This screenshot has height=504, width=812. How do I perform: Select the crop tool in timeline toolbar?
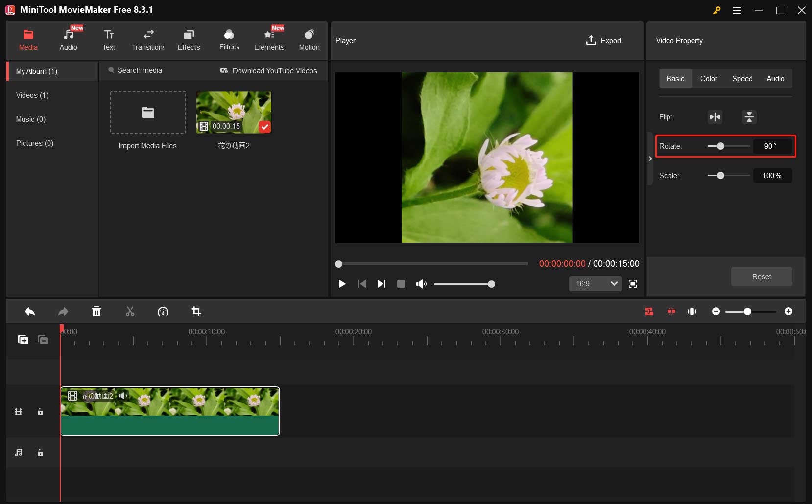(196, 312)
